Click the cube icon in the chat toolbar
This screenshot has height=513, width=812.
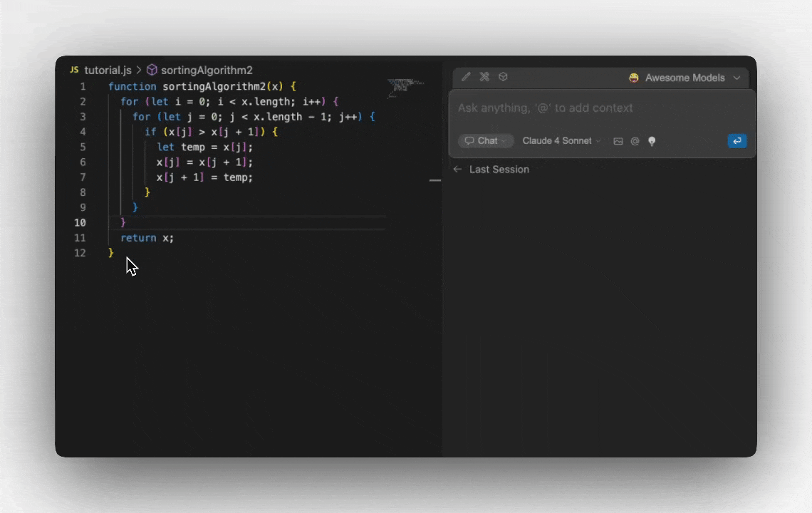tap(503, 76)
